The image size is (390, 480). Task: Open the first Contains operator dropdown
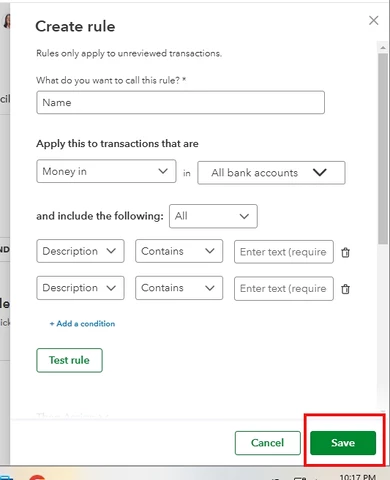[x=179, y=251]
